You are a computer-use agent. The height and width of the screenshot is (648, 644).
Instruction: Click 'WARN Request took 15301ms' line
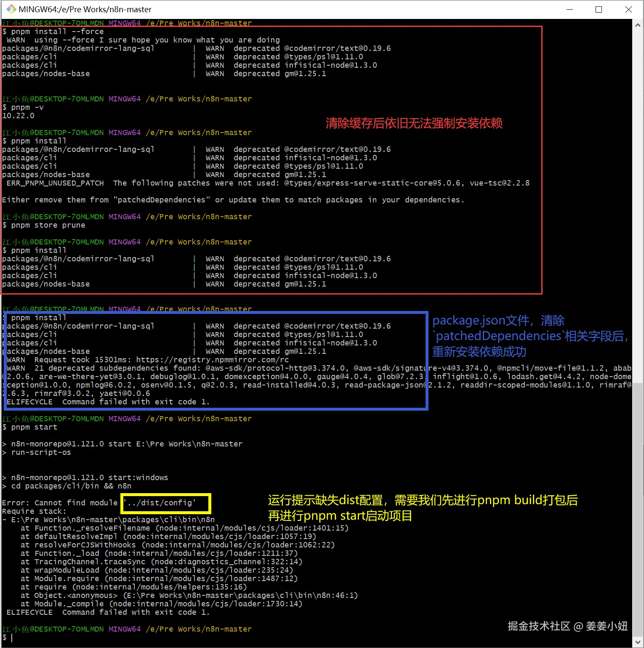(x=148, y=360)
